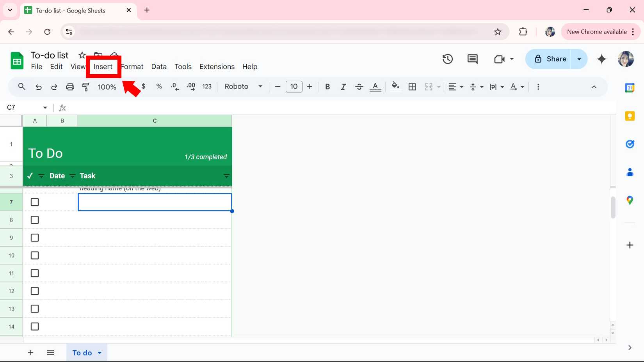Open the borders tool
Image resolution: width=644 pixels, height=362 pixels.
[x=412, y=87]
